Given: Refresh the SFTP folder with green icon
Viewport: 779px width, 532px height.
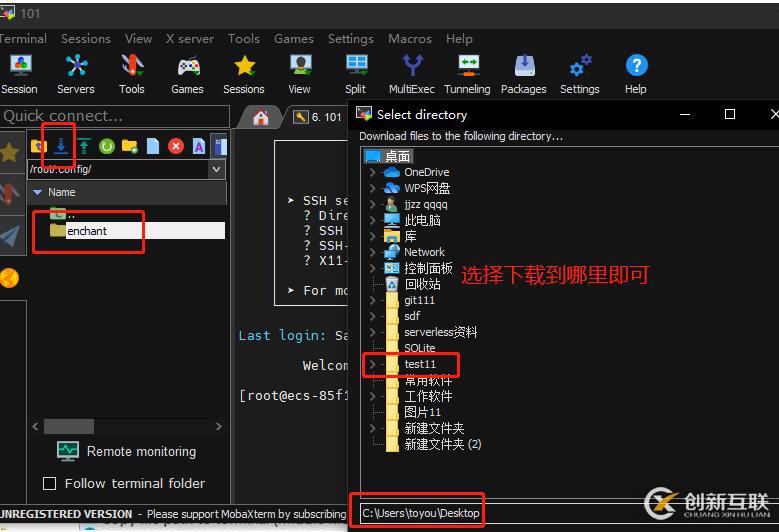Looking at the screenshot, I should pos(107,146).
